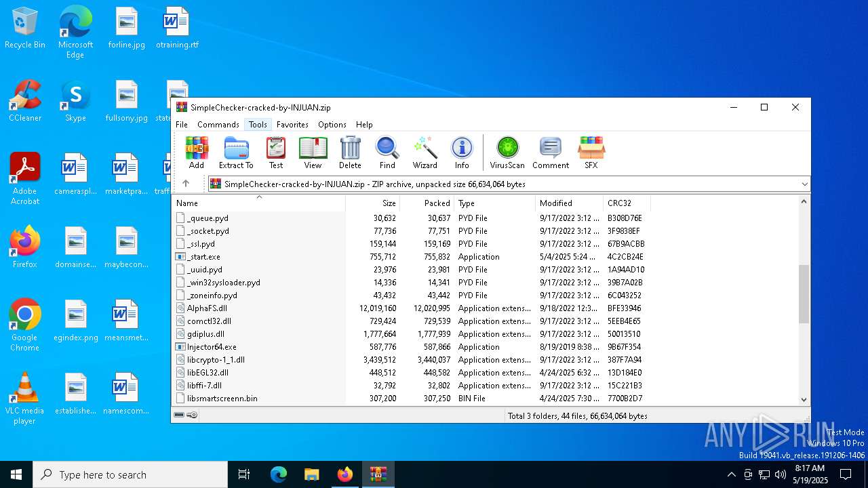The image size is (868, 488).
Task: Select the gdiplus.dll file
Action: click(410, 334)
